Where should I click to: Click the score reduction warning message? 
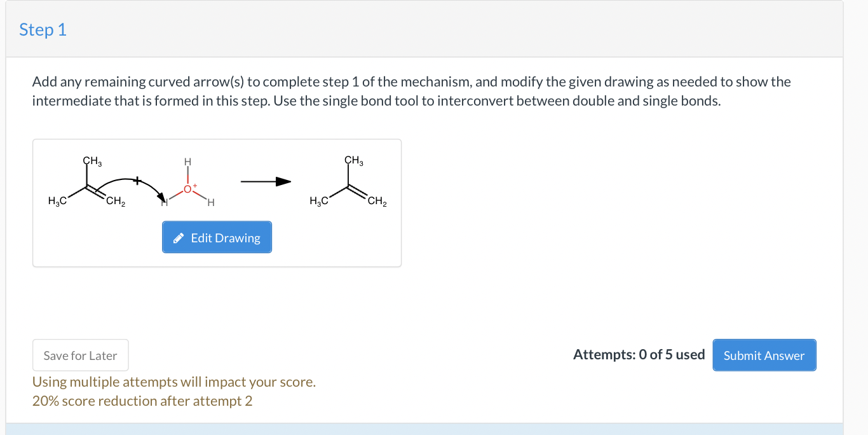(x=142, y=401)
